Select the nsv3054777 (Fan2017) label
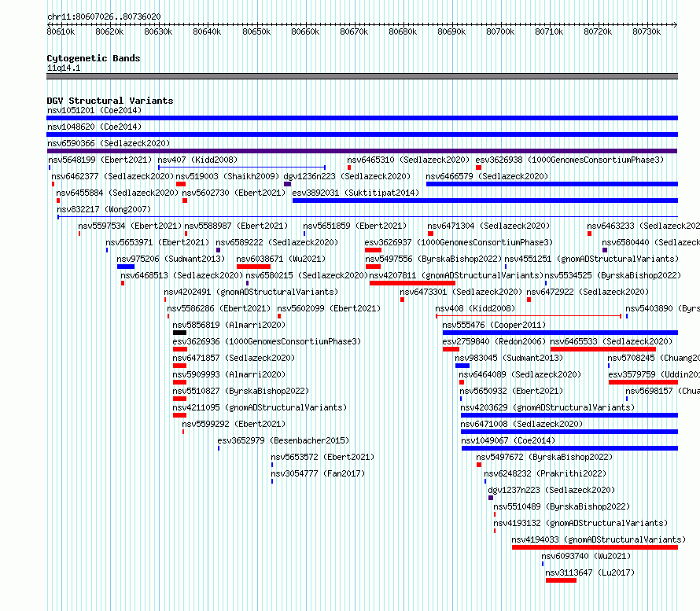 [318, 473]
